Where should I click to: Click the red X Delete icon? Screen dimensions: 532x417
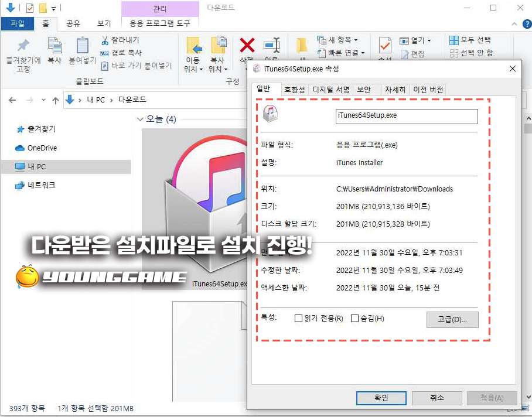(x=247, y=46)
